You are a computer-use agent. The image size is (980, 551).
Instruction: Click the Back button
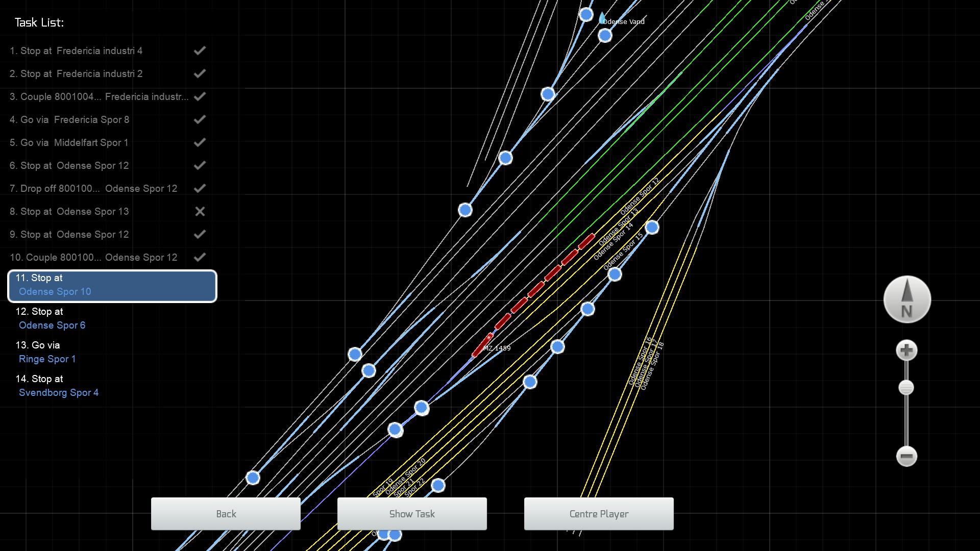click(x=226, y=514)
